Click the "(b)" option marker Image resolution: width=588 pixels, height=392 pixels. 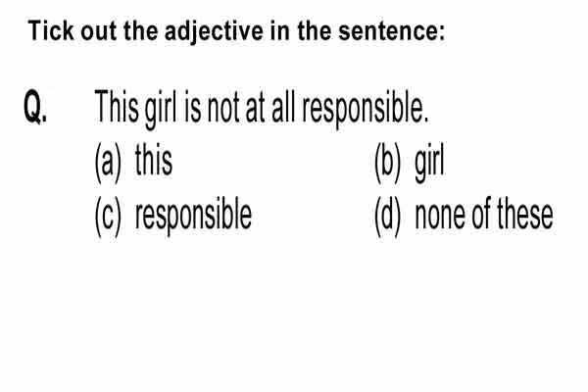tap(388, 163)
